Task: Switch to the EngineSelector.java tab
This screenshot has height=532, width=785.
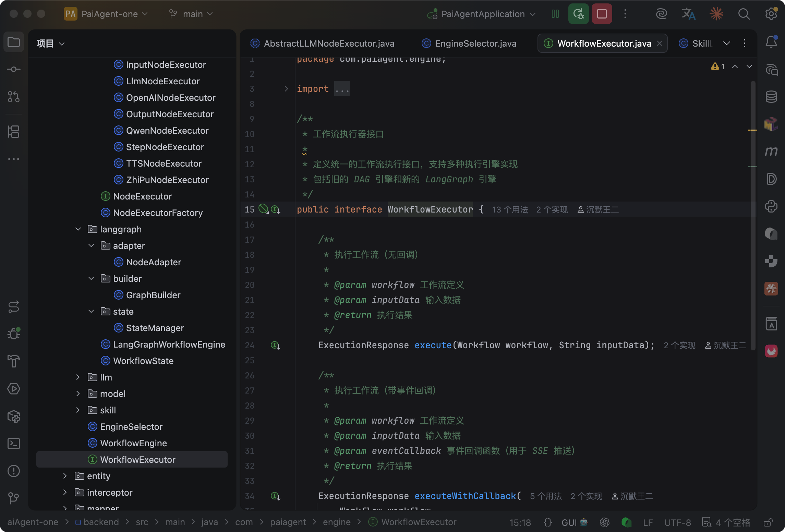Action: pos(469,44)
